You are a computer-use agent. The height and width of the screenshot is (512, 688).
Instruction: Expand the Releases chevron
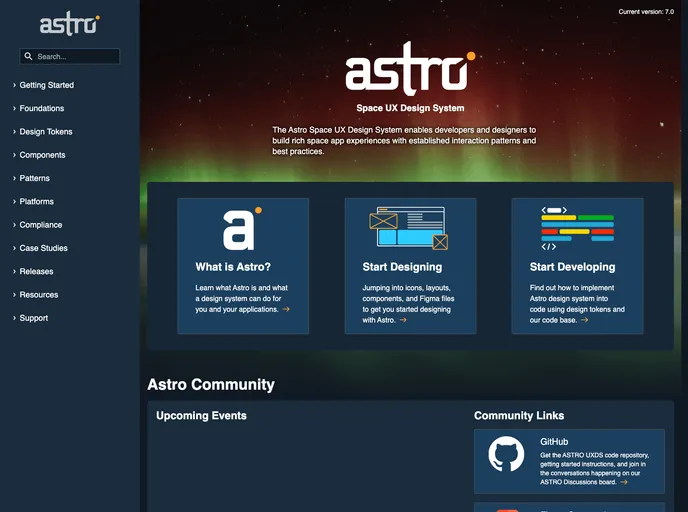14,271
